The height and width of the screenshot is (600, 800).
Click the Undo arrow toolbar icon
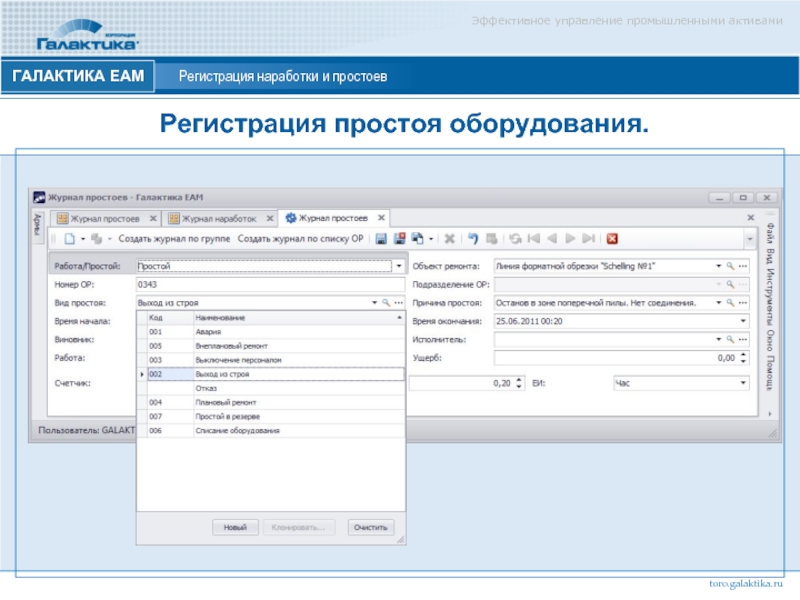tap(473, 239)
